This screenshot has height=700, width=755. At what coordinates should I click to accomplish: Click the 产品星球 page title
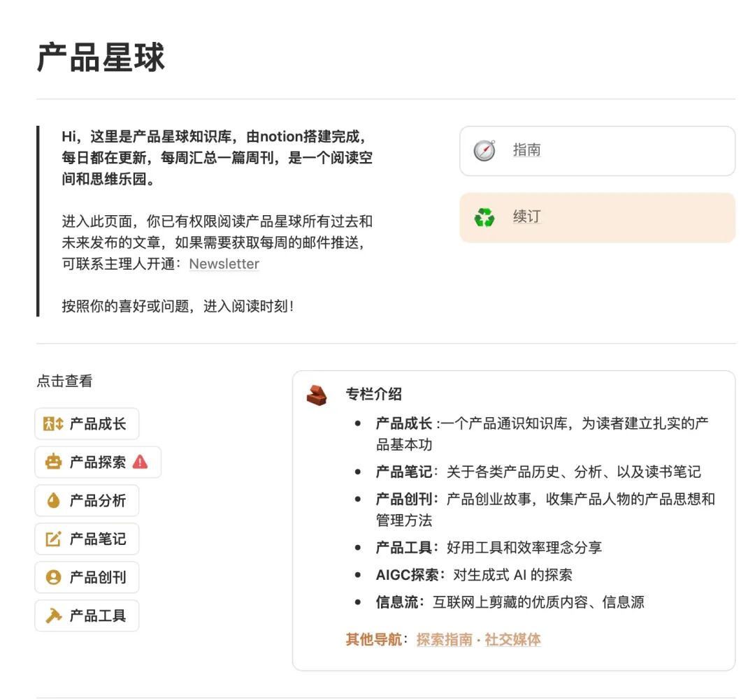(x=101, y=57)
